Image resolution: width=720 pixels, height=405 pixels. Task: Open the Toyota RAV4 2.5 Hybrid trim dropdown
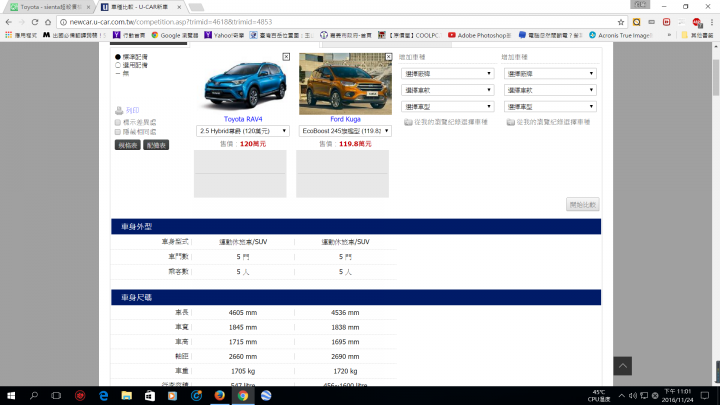click(x=243, y=131)
